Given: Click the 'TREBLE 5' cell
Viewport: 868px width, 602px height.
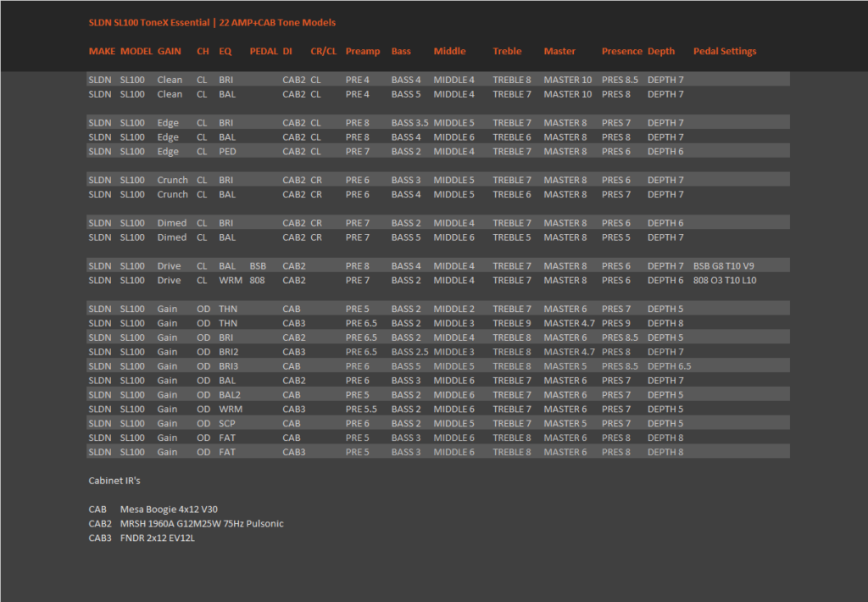Looking at the screenshot, I should click(511, 237).
